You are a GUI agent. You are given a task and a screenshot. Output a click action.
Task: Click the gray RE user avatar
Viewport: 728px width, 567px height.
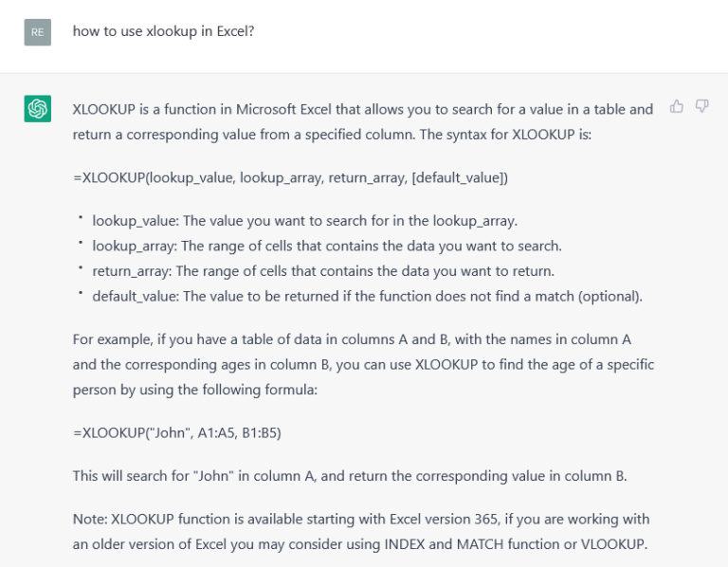(38, 32)
